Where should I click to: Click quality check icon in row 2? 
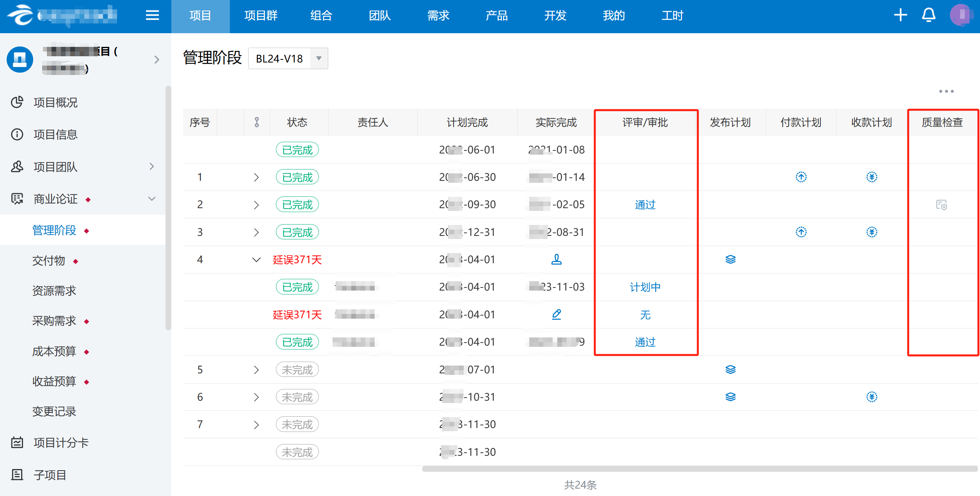coord(941,205)
